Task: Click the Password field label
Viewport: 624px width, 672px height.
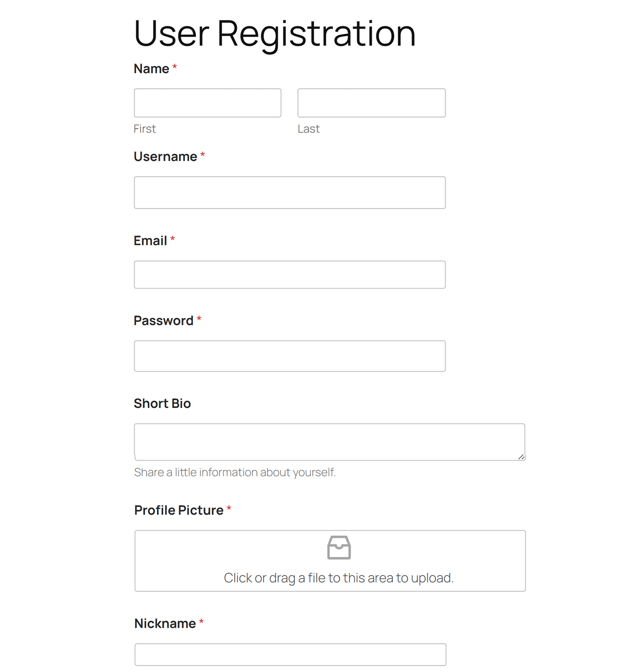Action: tap(164, 321)
